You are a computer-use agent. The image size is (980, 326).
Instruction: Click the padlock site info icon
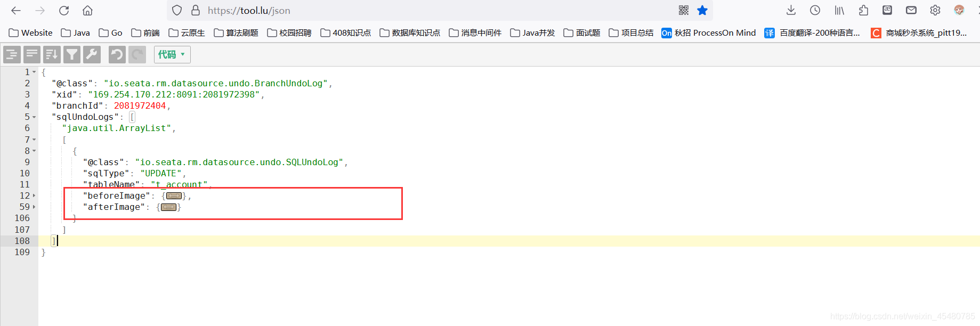pos(196,10)
